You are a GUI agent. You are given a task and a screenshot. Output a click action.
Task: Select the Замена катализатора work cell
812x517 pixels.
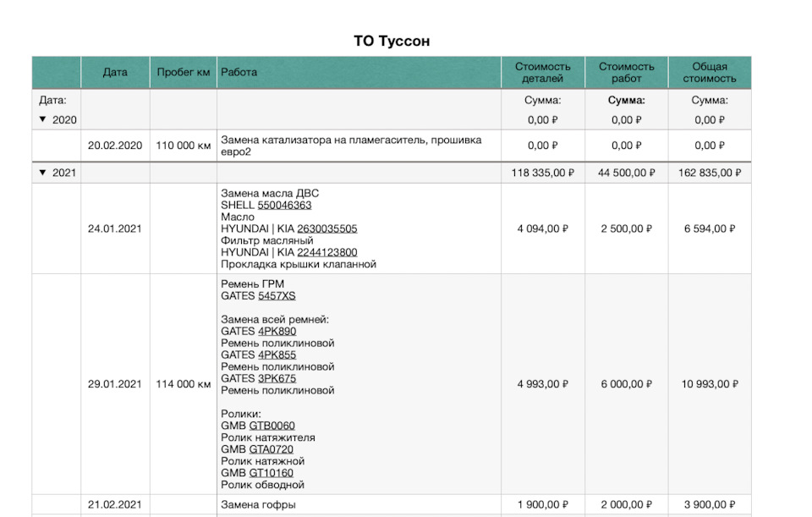[359, 146]
